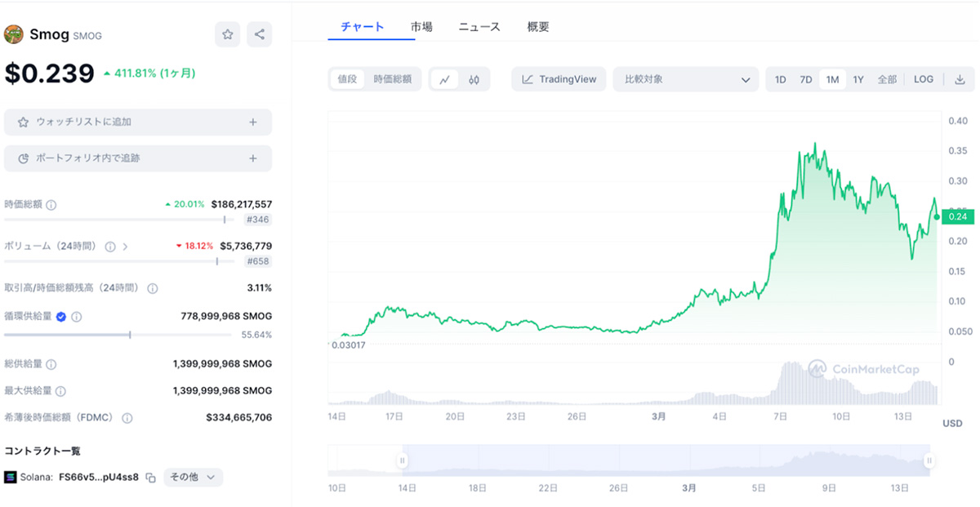Click the $186,217,557 market cap value
Viewport: 980px width, 507px height.
(242, 204)
